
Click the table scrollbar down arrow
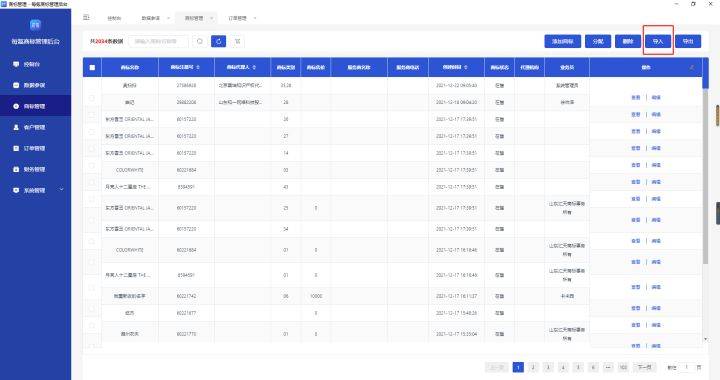click(705, 339)
